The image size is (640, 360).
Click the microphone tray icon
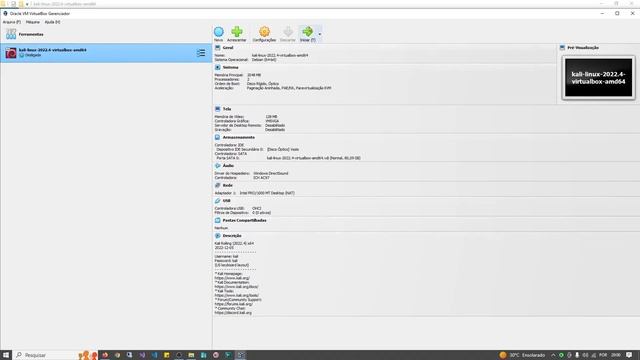[577, 355]
